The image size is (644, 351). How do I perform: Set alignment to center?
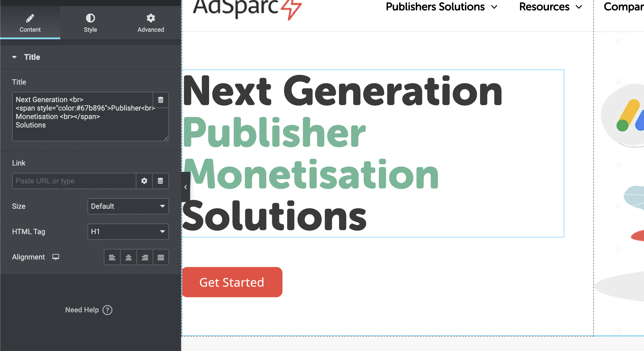(x=129, y=257)
